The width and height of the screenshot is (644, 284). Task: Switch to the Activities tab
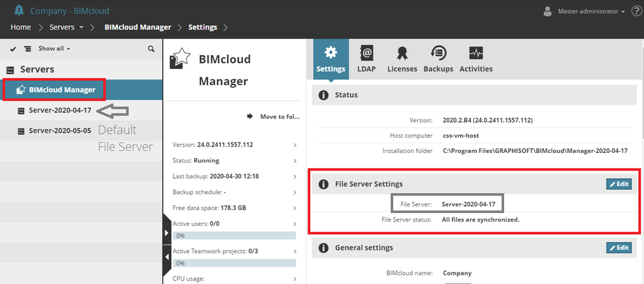point(476,59)
